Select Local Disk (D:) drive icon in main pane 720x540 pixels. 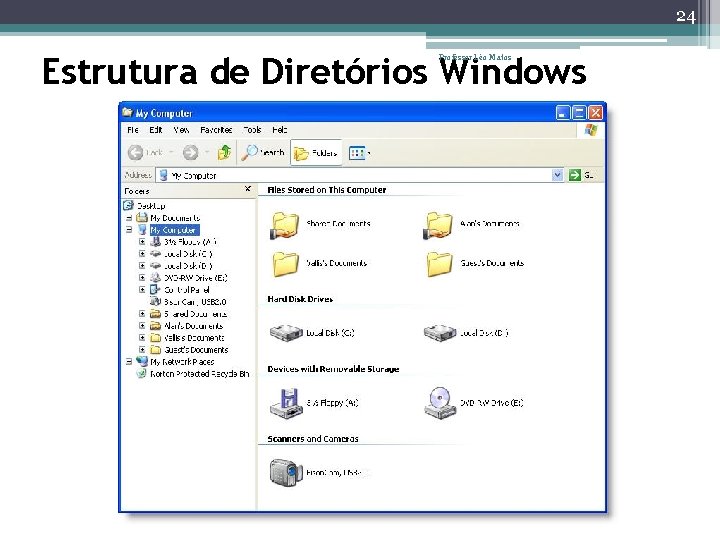(x=440, y=333)
